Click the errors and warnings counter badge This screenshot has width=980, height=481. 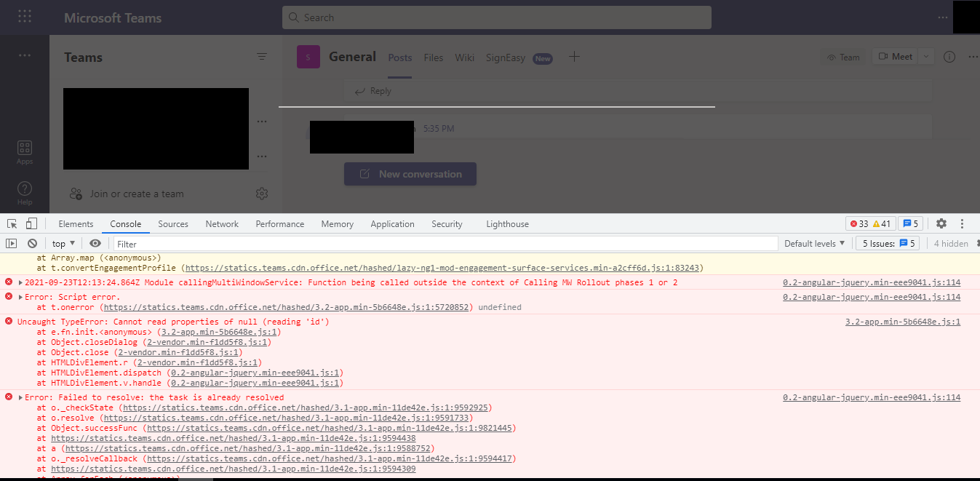click(x=870, y=223)
